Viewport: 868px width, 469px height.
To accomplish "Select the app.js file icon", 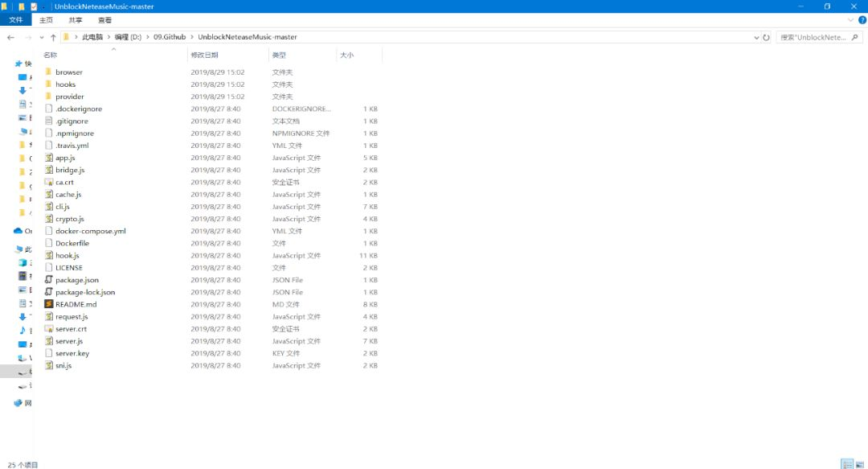I will click(x=49, y=158).
